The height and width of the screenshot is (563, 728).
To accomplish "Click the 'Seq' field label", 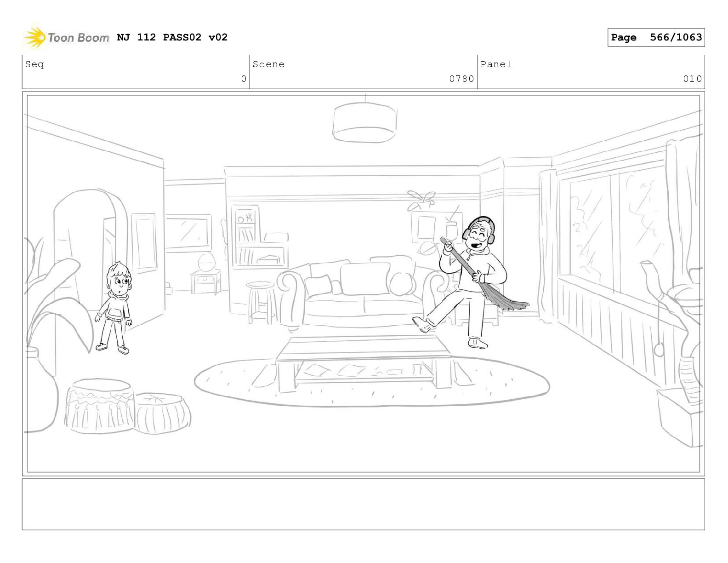I will 34,64.
